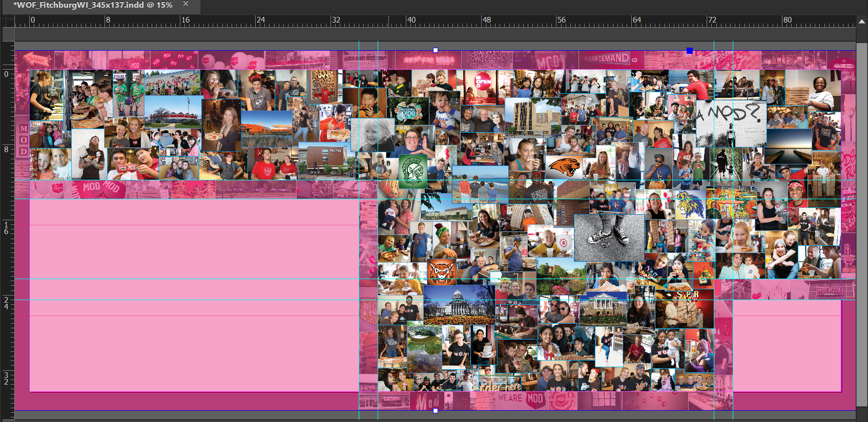Click the 40 mark on horizontal ruler

(411, 20)
